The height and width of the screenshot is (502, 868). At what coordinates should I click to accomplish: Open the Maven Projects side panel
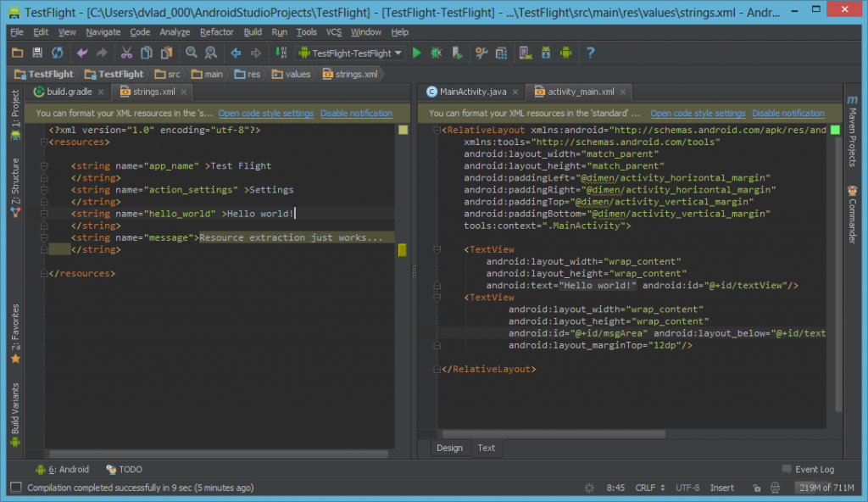(852, 131)
